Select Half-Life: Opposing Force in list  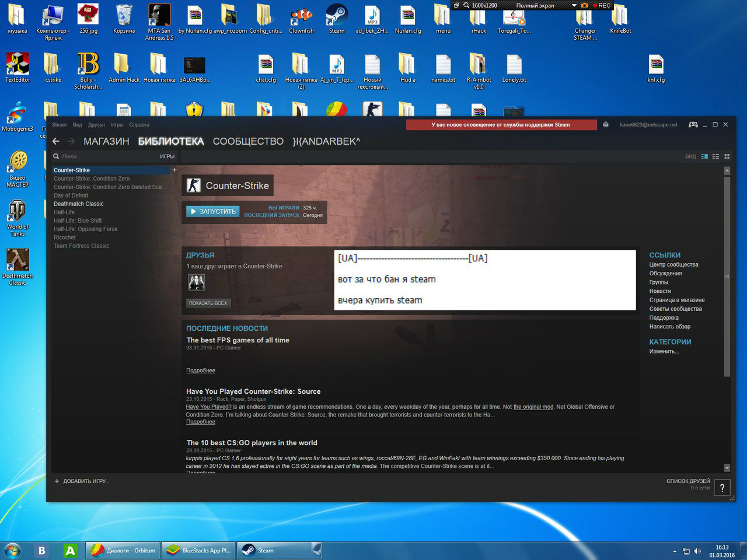85,229
